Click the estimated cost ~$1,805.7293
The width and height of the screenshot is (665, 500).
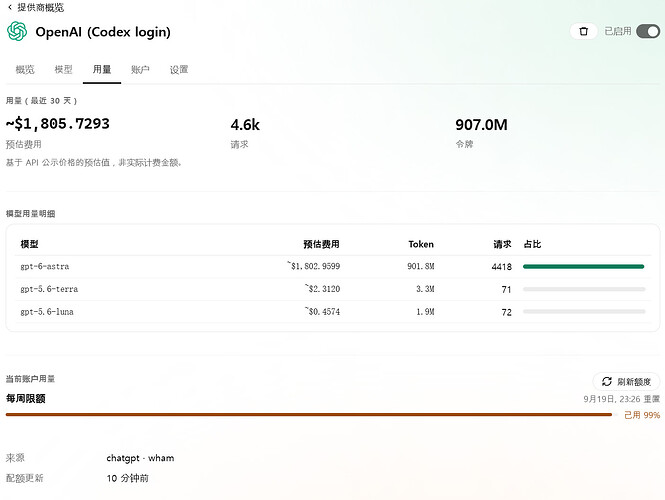(58, 124)
